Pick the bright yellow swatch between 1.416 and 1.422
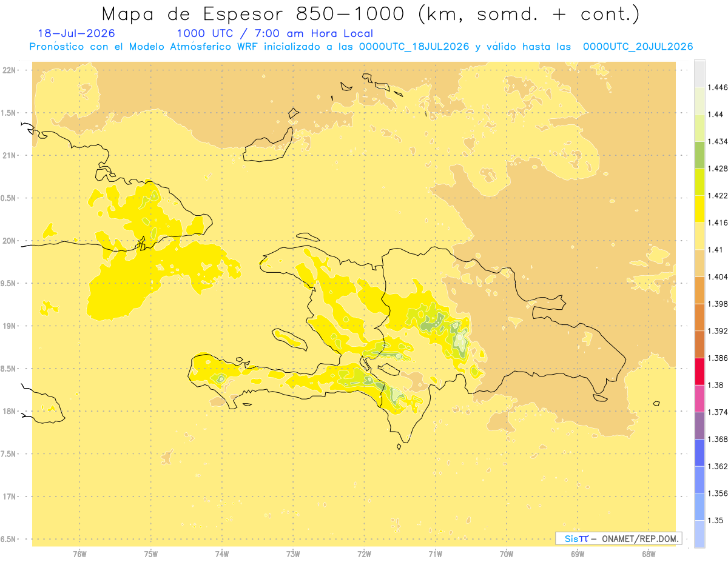 tap(699, 209)
